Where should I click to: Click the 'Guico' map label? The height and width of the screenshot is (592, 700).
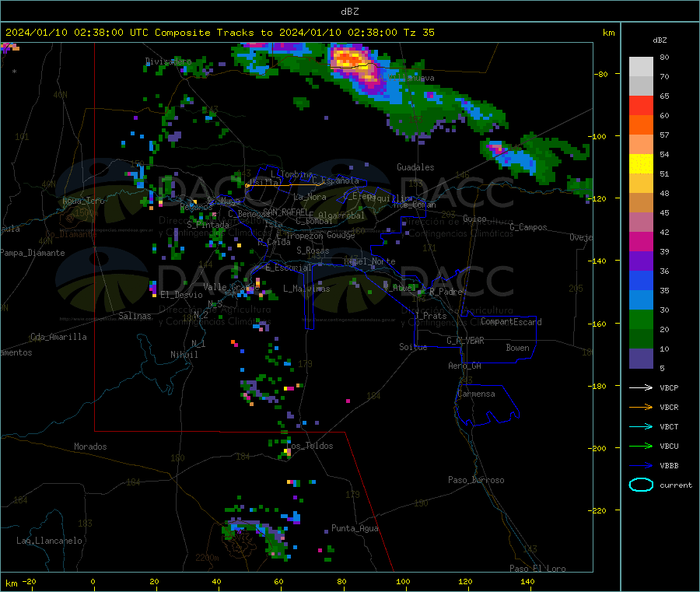(474, 219)
